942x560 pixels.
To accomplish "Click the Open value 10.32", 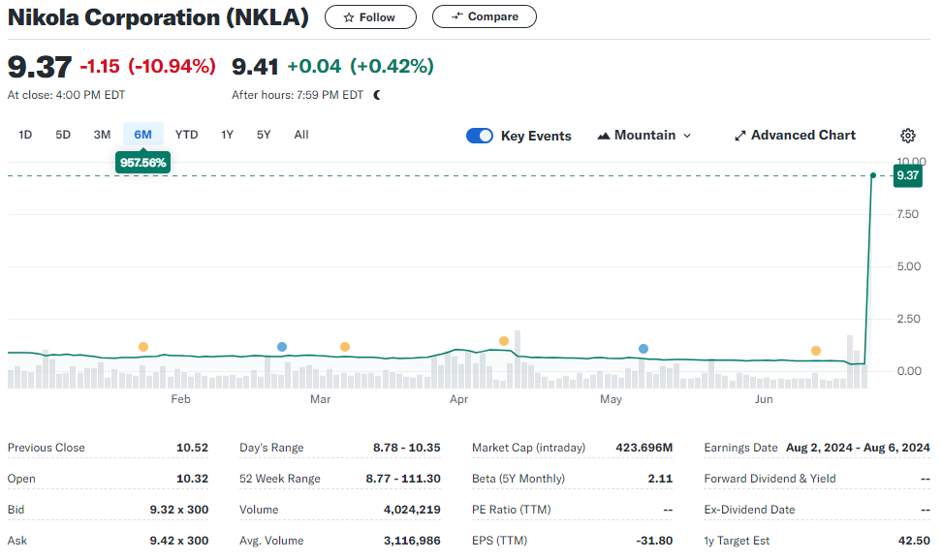I will tap(192, 479).
